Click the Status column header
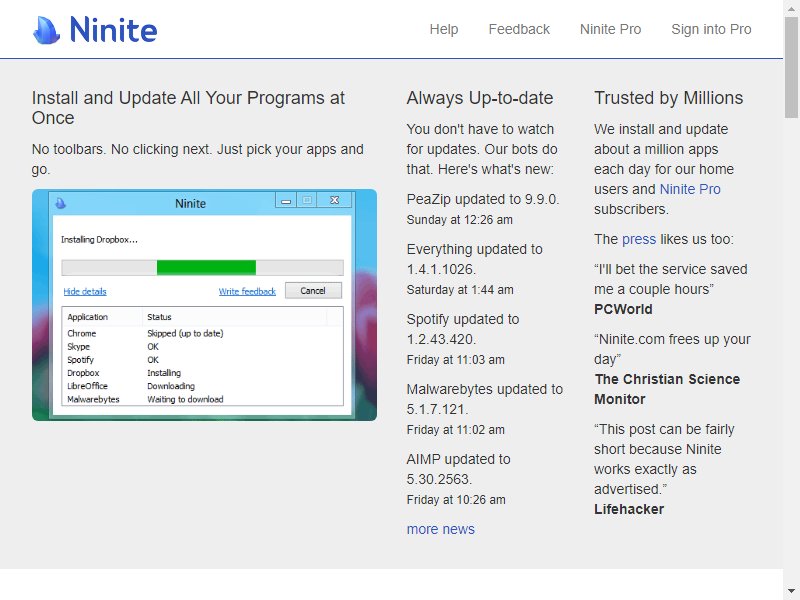The width and height of the screenshot is (800, 600). click(x=159, y=317)
